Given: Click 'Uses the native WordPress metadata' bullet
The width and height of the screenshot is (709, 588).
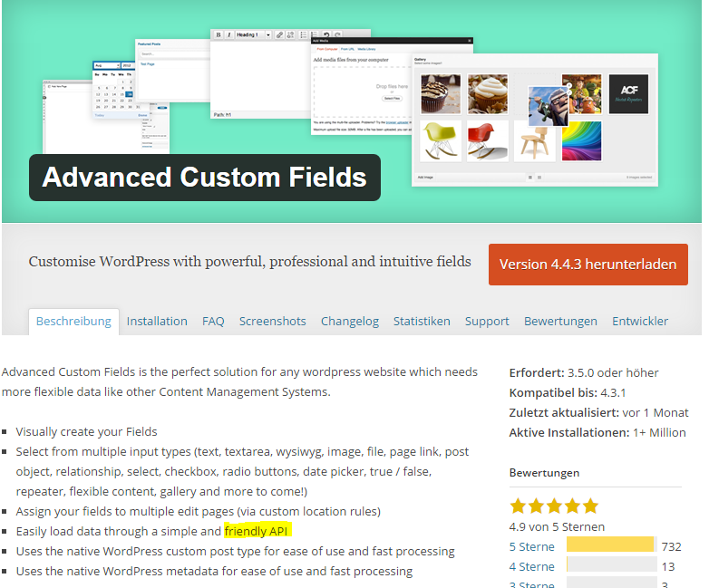Looking at the screenshot, I should click(x=214, y=572).
